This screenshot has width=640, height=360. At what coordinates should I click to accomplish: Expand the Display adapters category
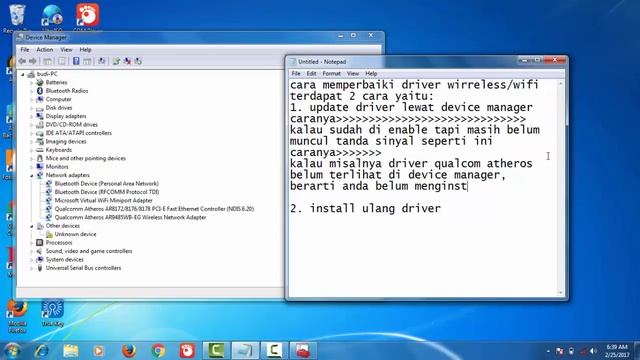click(31, 116)
